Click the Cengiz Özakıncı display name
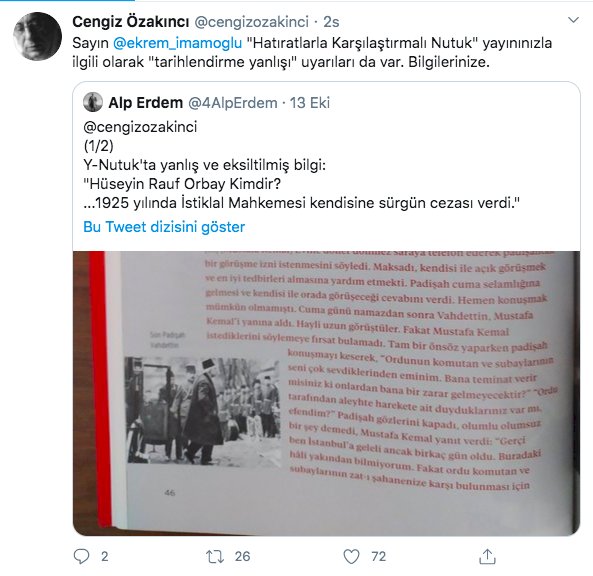This screenshot has height=576, width=593. point(130,22)
